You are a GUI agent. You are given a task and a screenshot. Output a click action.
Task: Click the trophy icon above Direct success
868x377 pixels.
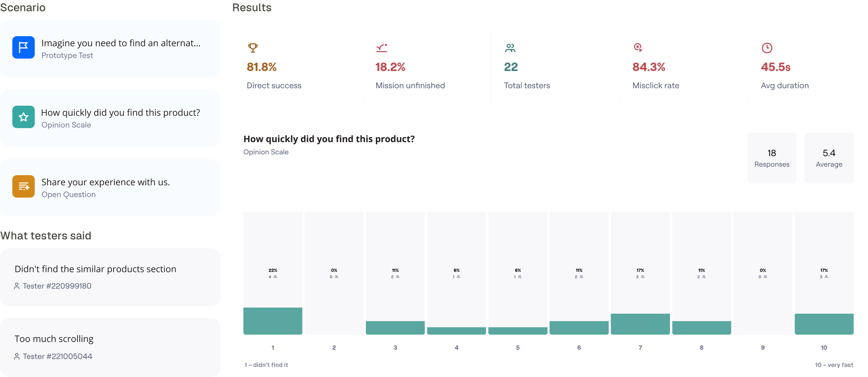tap(253, 47)
